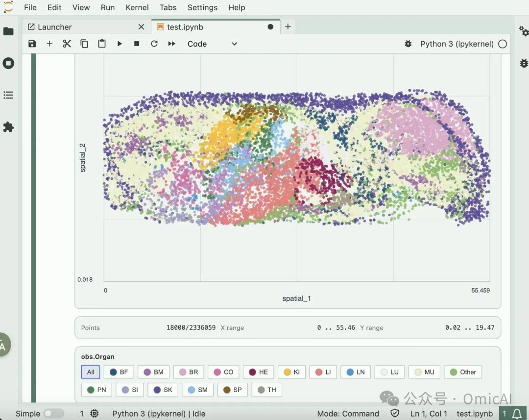Restart kernel and run all cells

coord(172,44)
